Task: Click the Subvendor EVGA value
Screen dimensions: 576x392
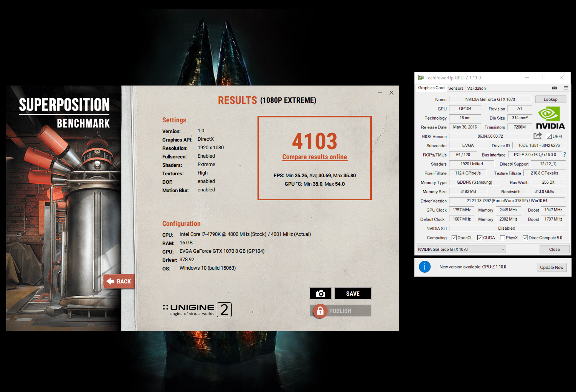Action: (x=468, y=145)
